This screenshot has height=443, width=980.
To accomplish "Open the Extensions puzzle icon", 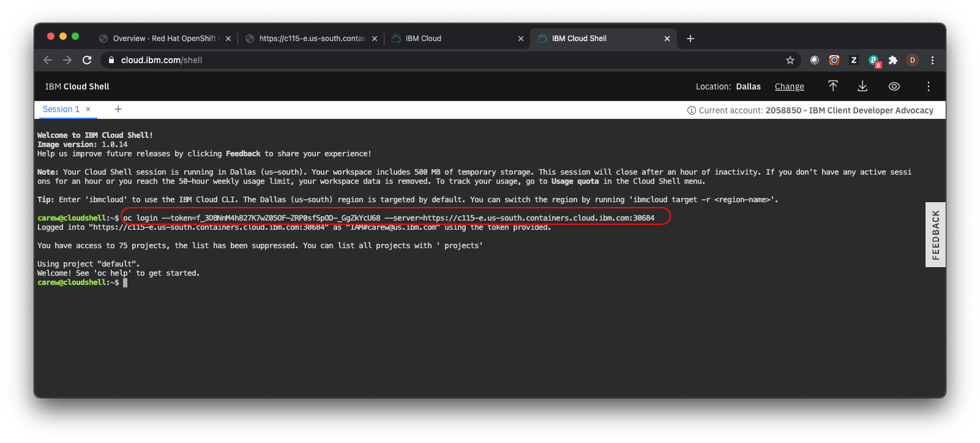I will tap(893, 60).
